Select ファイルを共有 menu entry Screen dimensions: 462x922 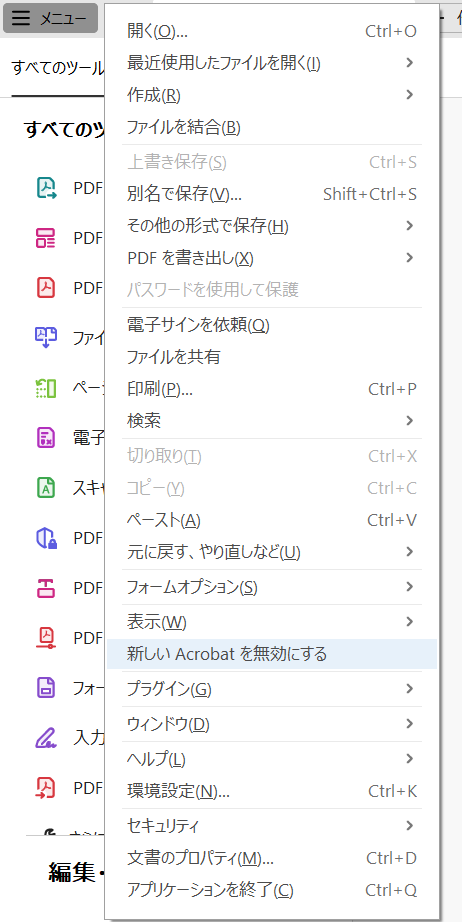click(272, 356)
